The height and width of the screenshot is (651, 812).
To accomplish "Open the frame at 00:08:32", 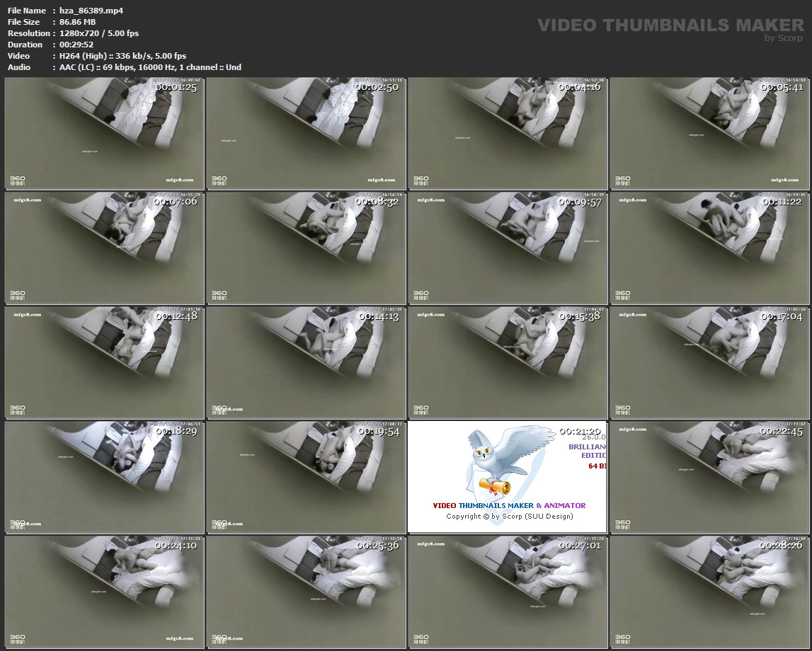I will pos(306,248).
